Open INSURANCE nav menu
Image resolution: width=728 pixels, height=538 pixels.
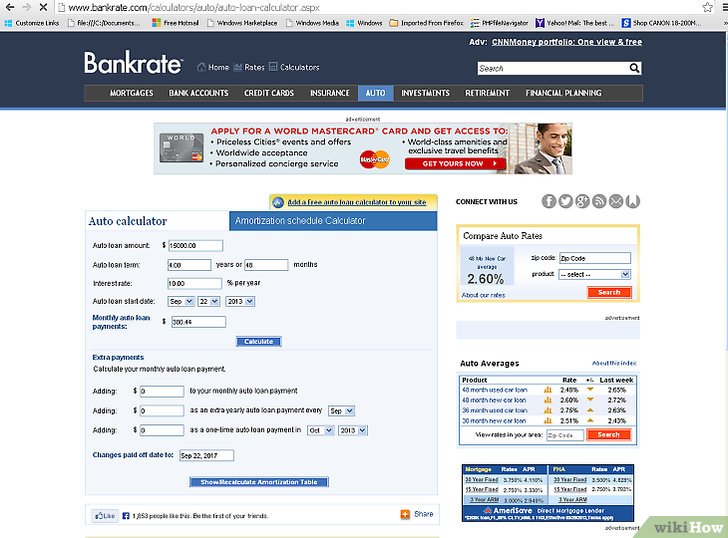330,93
